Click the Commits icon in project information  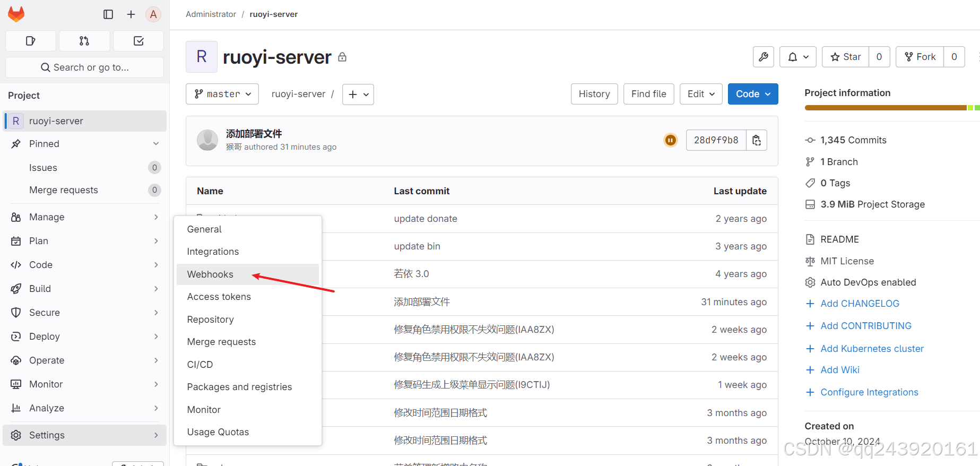click(810, 140)
